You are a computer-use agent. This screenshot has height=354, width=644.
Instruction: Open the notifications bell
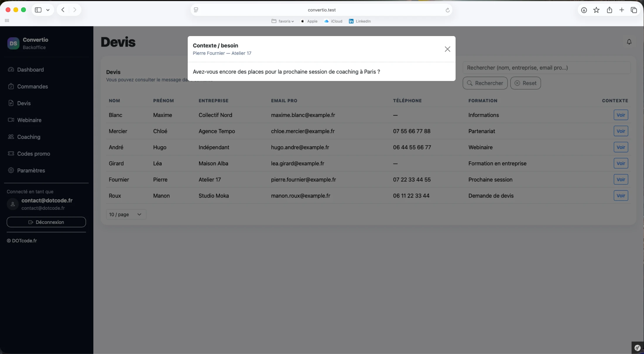coord(629,42)
